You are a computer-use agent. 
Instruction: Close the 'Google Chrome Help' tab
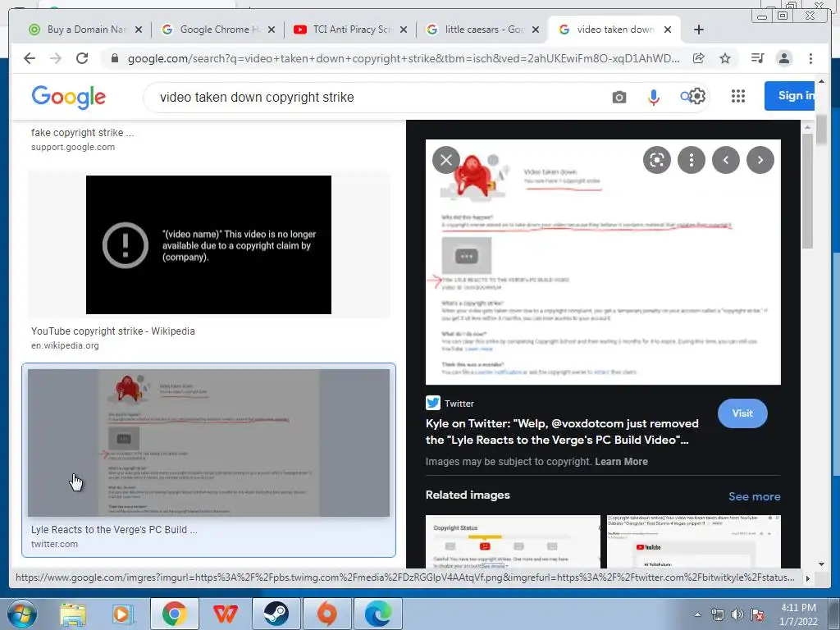[272, 30]
